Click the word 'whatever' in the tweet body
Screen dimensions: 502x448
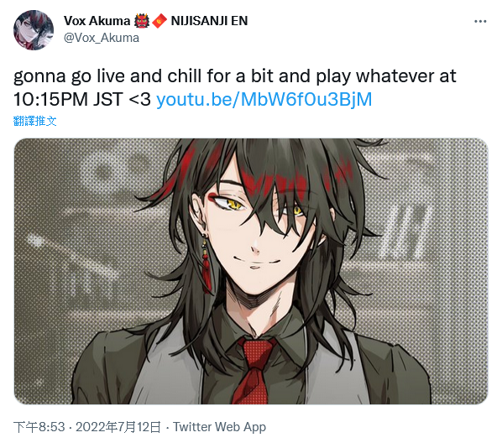395,76
